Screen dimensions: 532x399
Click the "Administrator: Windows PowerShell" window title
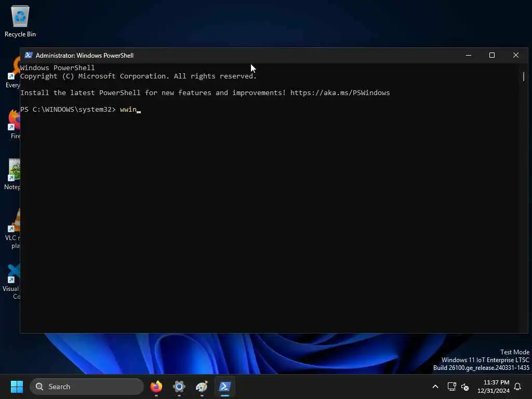tap(85, 55)
